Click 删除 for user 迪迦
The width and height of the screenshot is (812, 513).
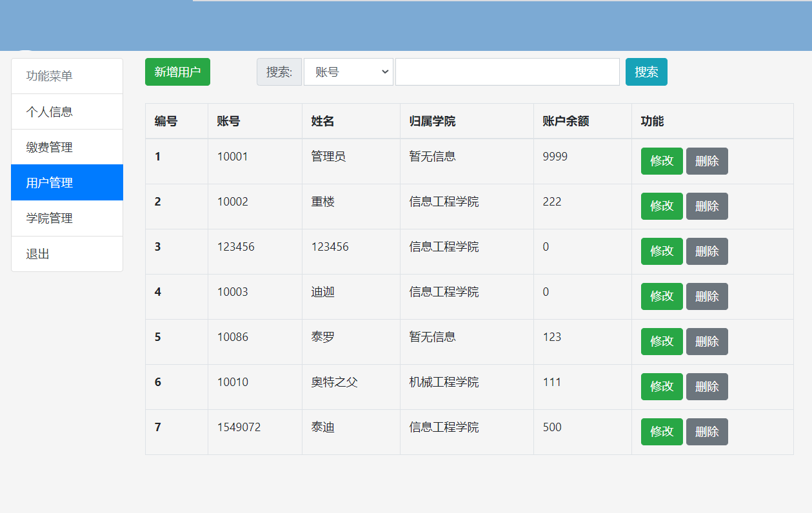click(x=707, y=296)
